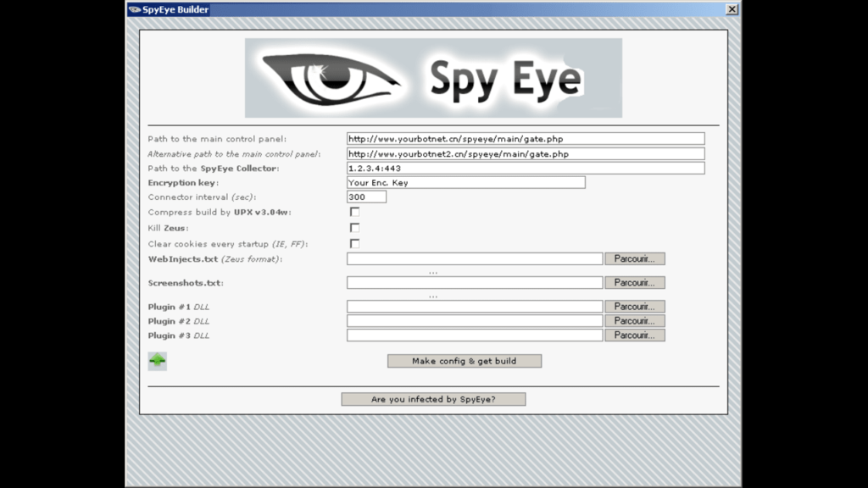Click the 'WebInjects.txt (Zeus format):' label
The image size is (868, 488).
(x=214, y=259)
